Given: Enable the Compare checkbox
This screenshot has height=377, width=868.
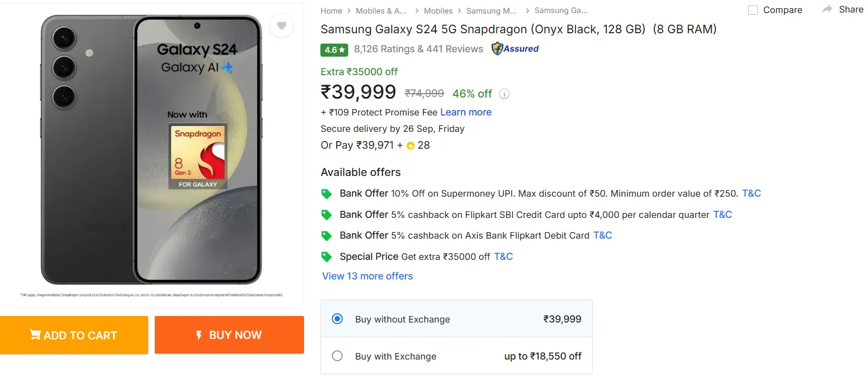Looking at the screenshot, I should pos(753,9).
